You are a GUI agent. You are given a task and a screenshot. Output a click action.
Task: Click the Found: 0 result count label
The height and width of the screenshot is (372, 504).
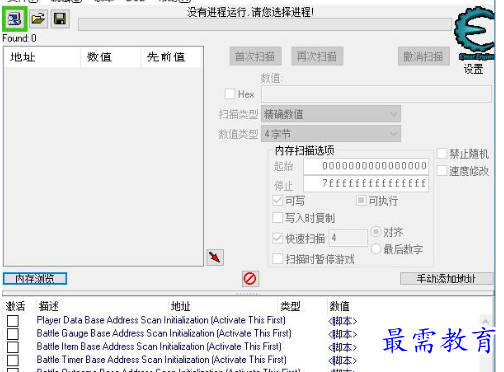tap(19, 38)
